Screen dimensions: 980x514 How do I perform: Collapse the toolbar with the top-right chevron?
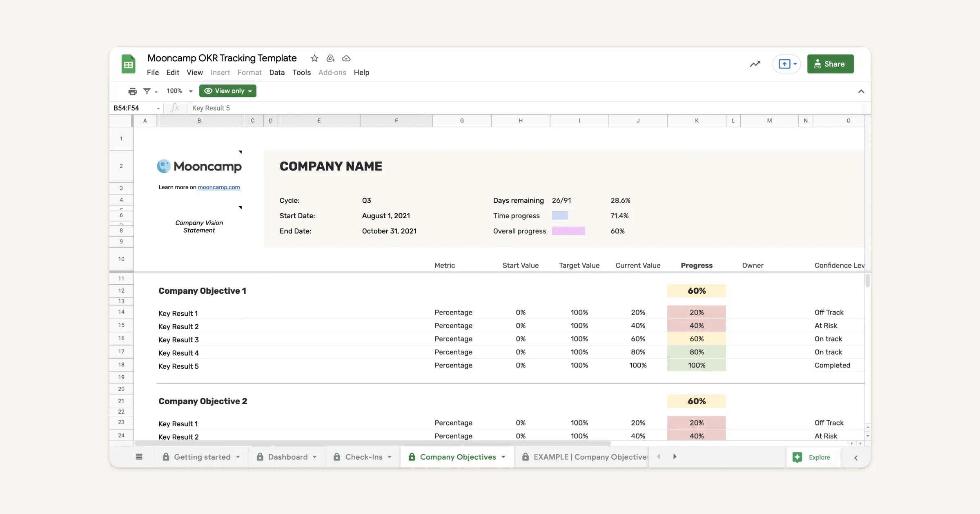(x=861, y=91)
